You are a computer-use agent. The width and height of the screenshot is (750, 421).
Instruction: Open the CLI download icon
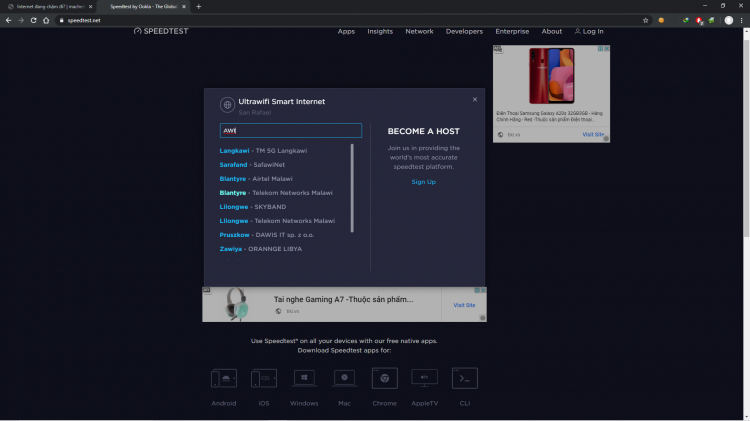pyautogui.click(x=465, y=378)
